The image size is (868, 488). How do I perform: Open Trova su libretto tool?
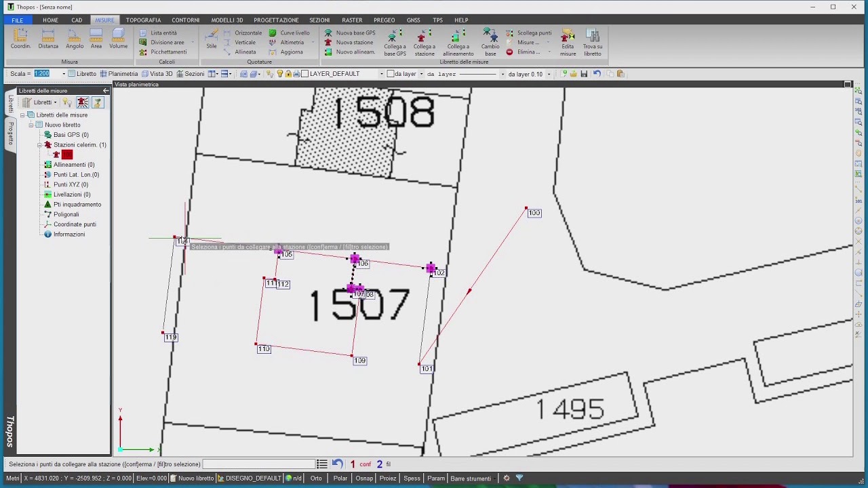click(593, 42)
